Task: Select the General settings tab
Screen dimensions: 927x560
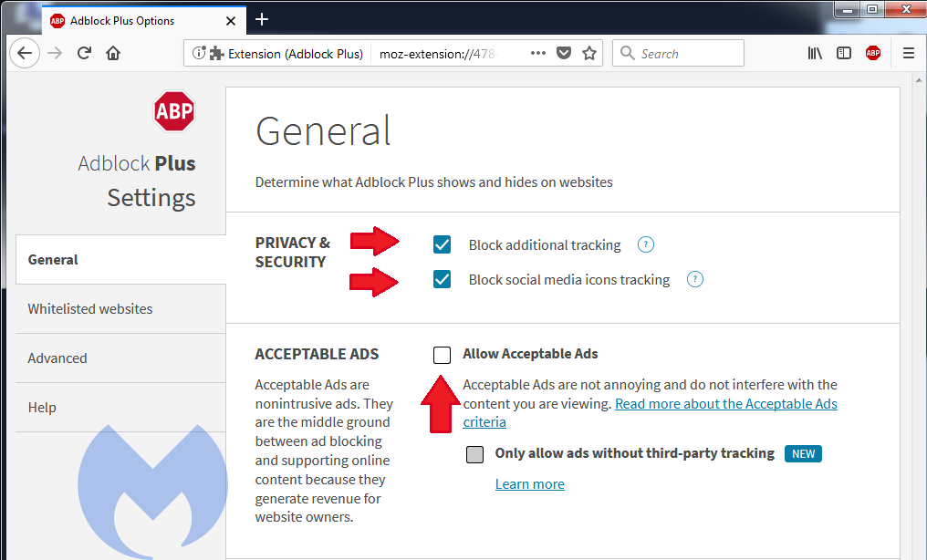Action: click(x=120, y=259)
